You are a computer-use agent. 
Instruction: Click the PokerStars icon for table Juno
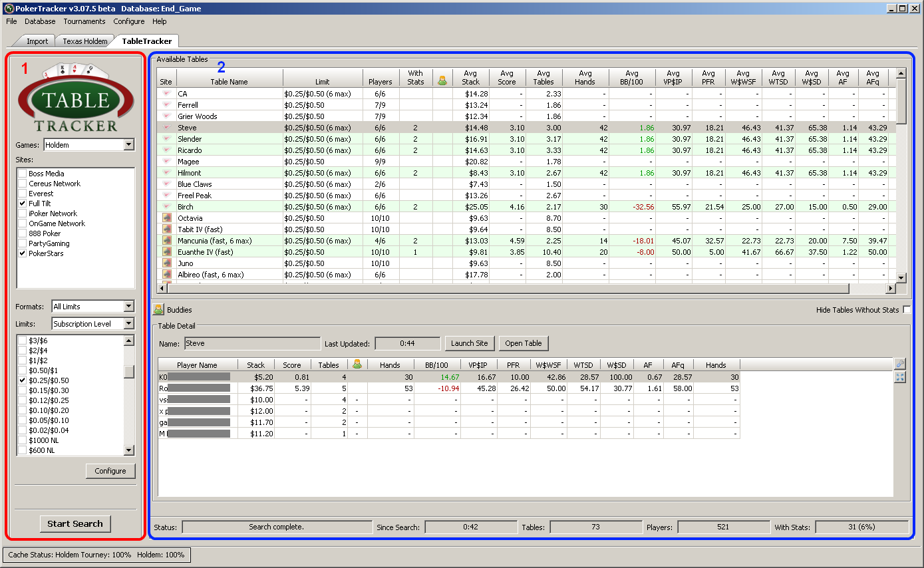pyautogui.click(x=167, y=263)
